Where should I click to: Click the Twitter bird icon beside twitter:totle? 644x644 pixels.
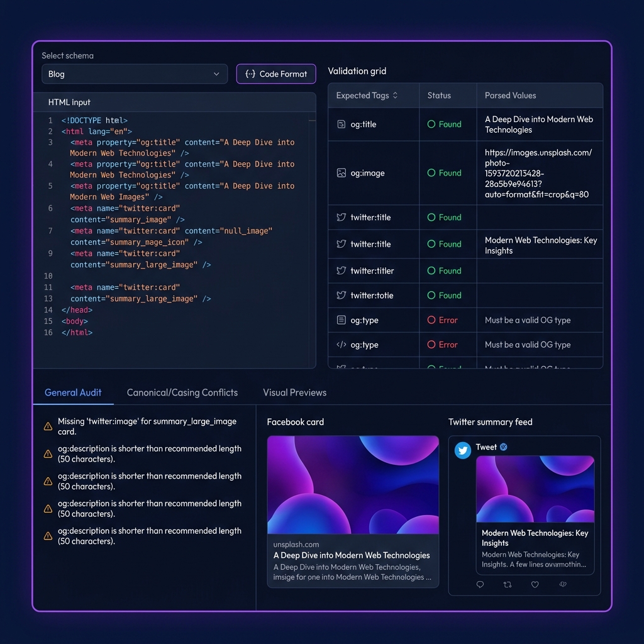pyautogui.click(x=341, y=296)
